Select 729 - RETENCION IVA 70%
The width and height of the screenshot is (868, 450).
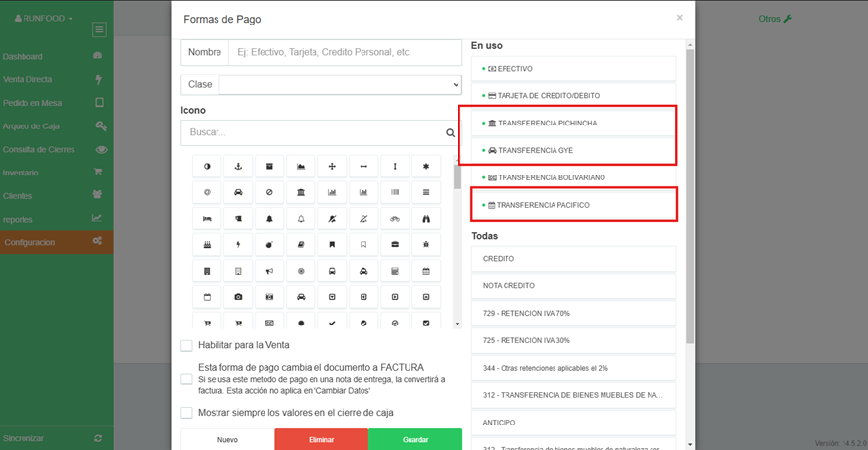(x=573, y=313)
